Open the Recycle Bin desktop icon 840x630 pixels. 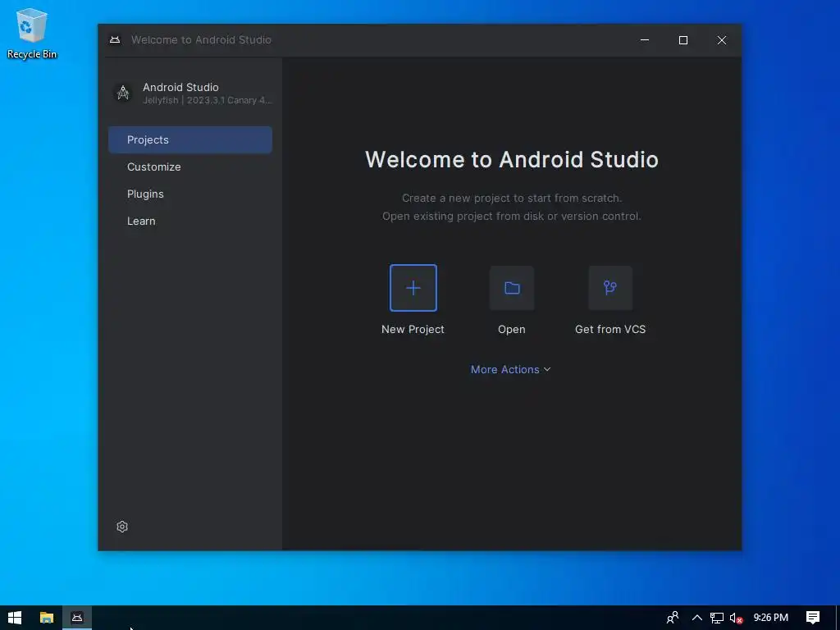coord(32,33)
